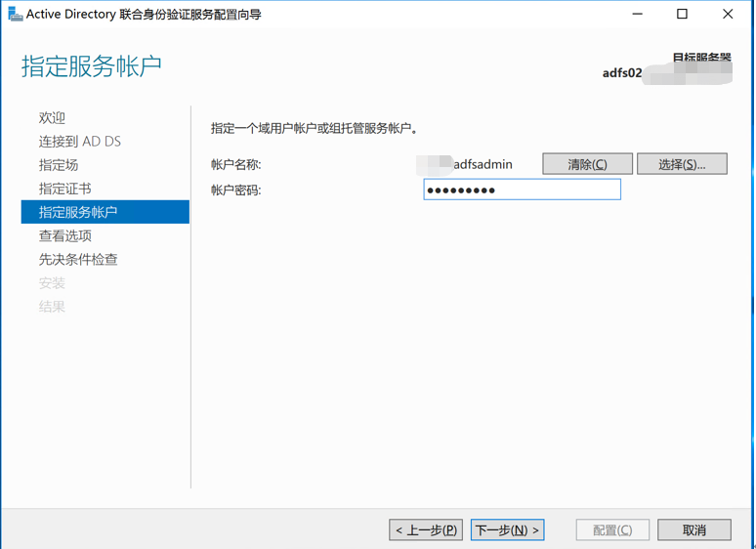The height and width of the screenshot is (549, 756).
Task: Cancel the wizard with the 取消 button
Action: tap(694, 530)
